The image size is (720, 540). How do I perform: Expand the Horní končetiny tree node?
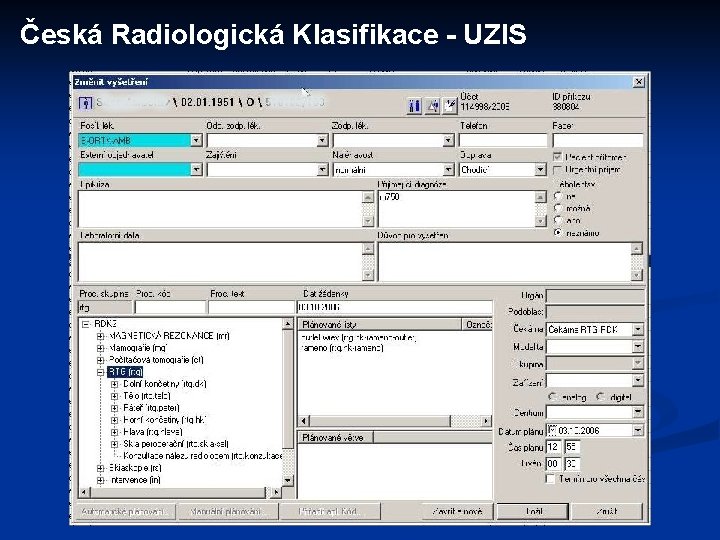pyautogui.click(x=114, y=420)
